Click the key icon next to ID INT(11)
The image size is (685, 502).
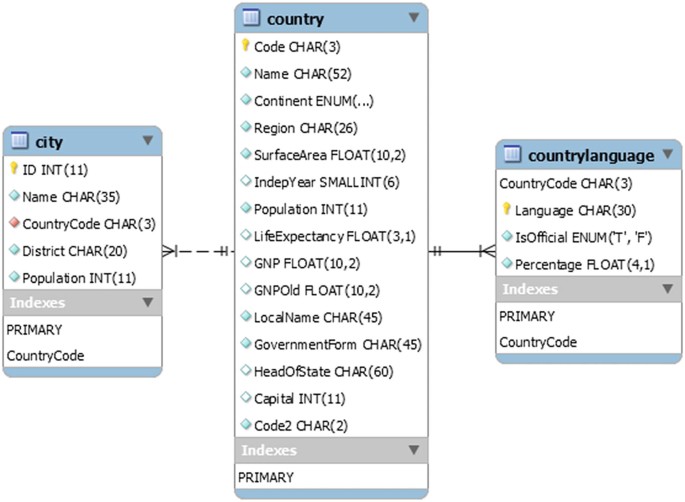[x=15, y=170]
